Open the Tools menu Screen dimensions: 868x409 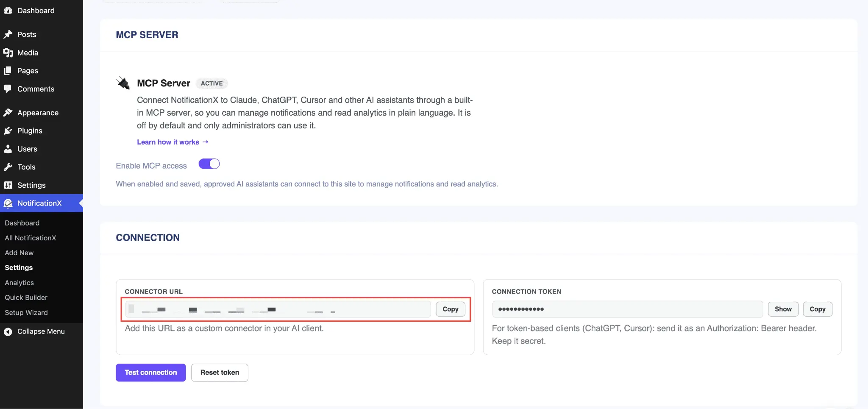click(x=42, y=167)
